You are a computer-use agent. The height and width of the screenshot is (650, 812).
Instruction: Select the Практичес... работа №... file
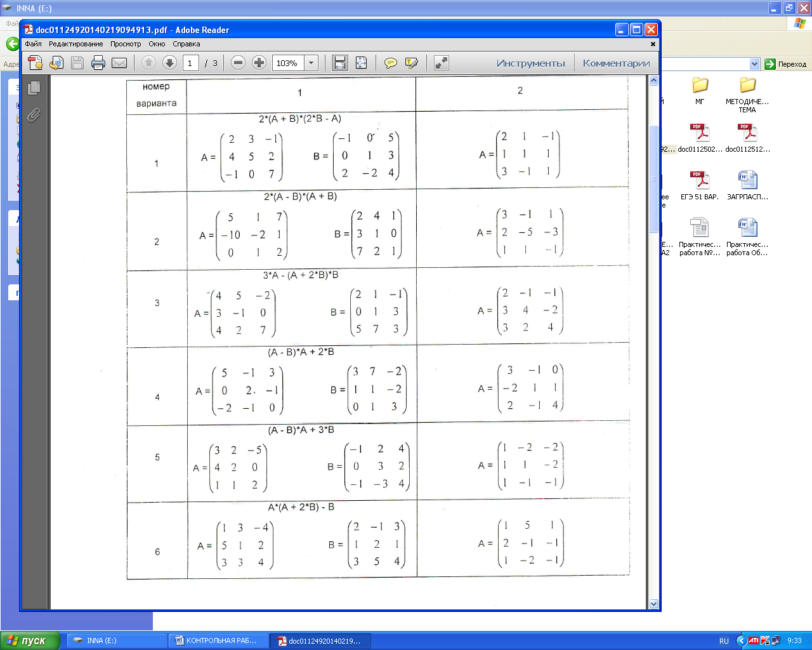point(700,237)
